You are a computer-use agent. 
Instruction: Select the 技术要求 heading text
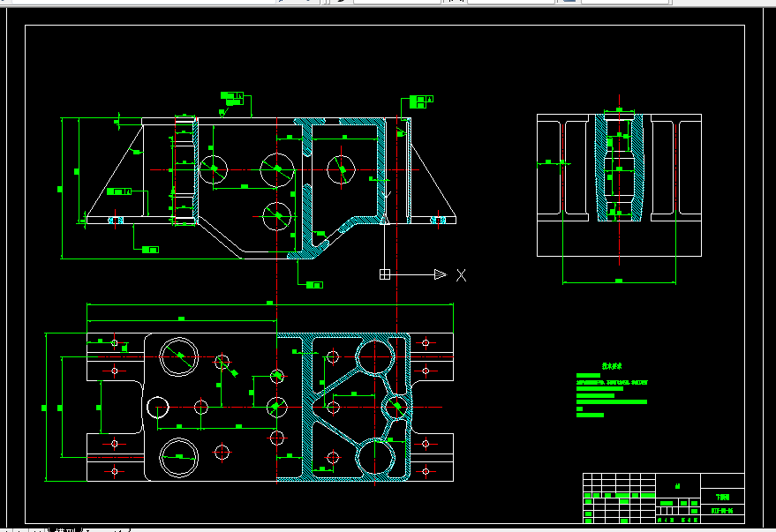[612, 366]
